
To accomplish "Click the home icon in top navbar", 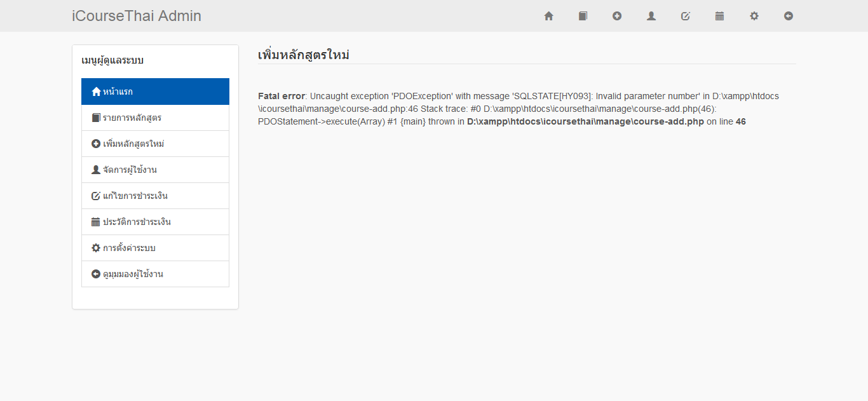I will (549, 16).
